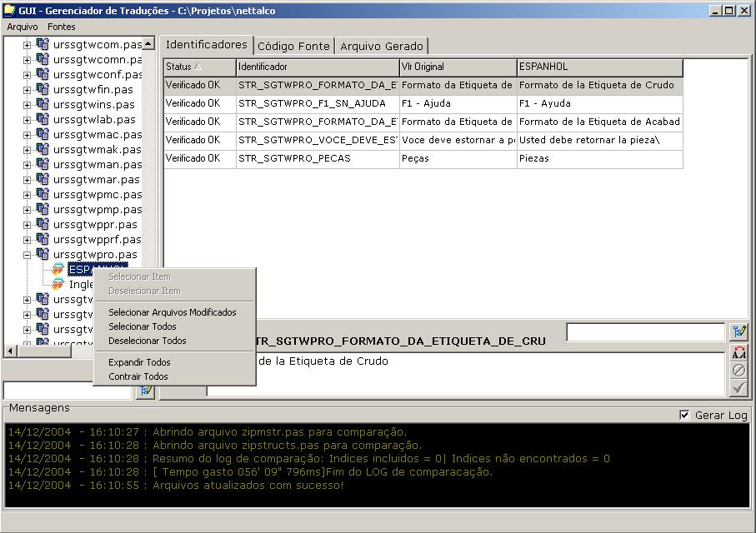Expand the urssgtwconf.pas tree node

click(x=27, y=75)
